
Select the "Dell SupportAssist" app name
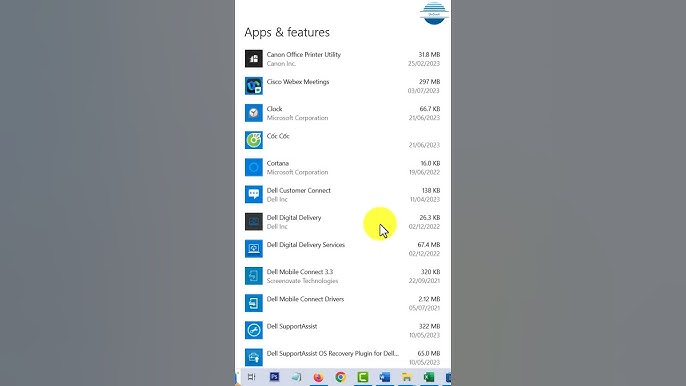[292, 326]
